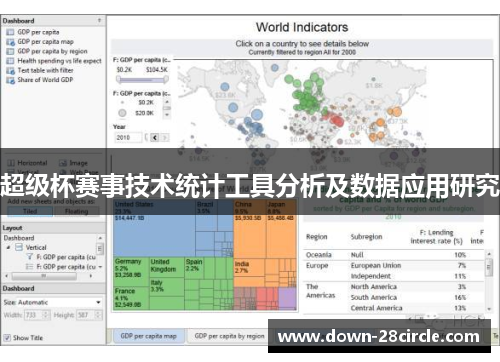Click the Width input field
The height and width of the screenshot is (362, 500).
point(34,315)
